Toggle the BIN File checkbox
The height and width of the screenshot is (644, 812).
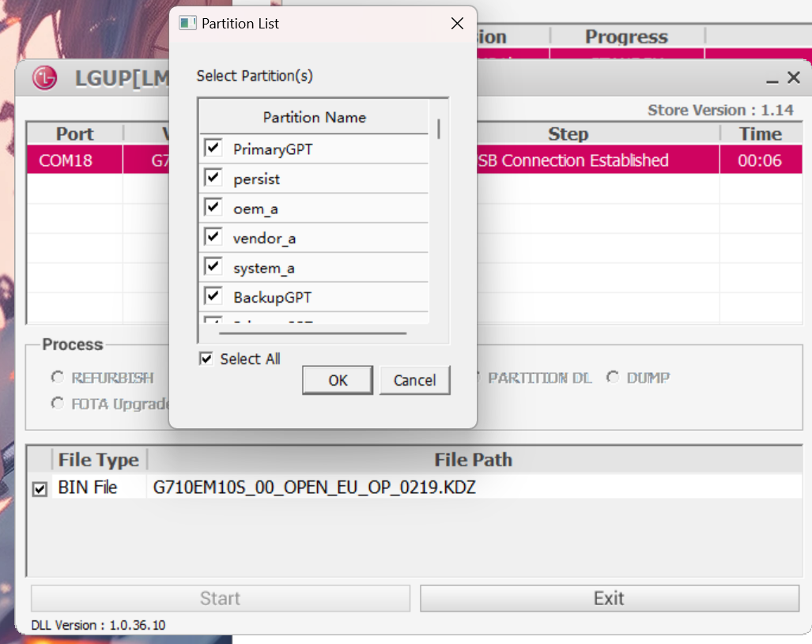pyautogui.click(x=40, y=490)
